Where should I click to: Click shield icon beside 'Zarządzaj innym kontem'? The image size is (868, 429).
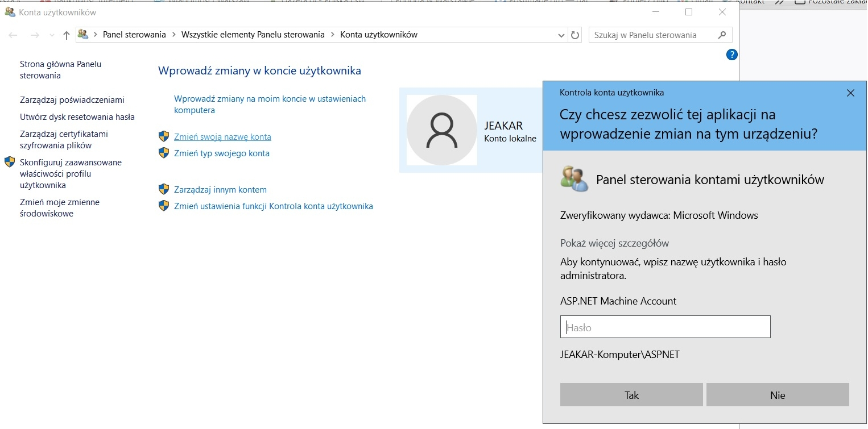164,189
